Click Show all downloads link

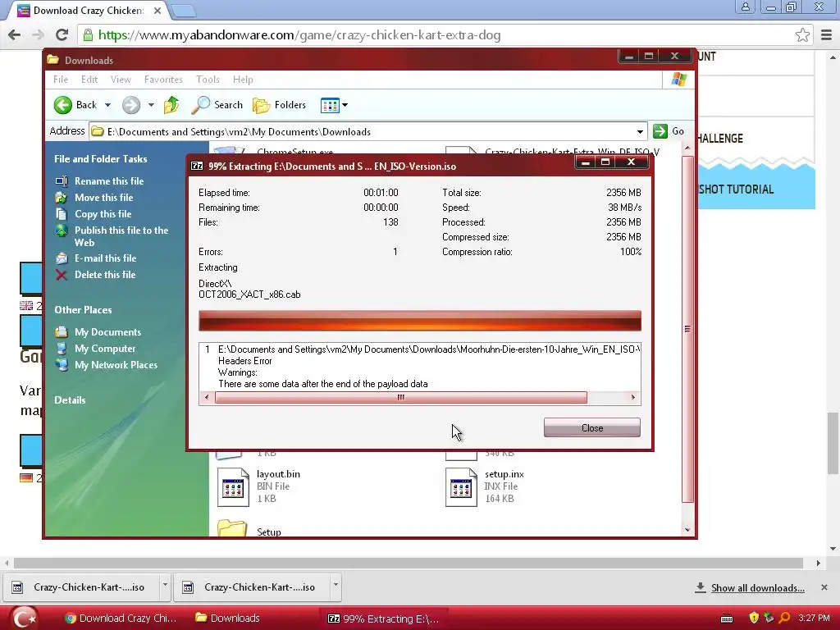pos(757,587)
